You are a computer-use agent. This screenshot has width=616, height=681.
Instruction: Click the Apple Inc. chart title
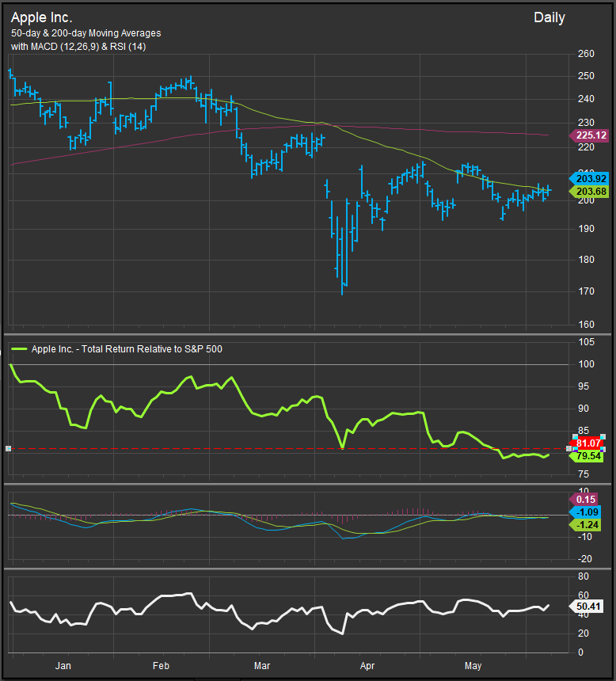[42, 17]
